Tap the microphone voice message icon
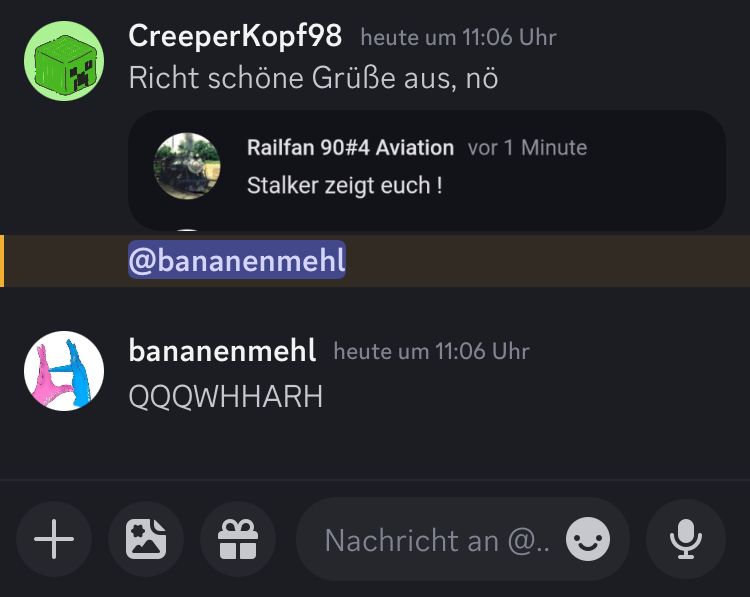The width and height of the screenshot is (750, 597). pyautogui.click(x=686, y=539)
